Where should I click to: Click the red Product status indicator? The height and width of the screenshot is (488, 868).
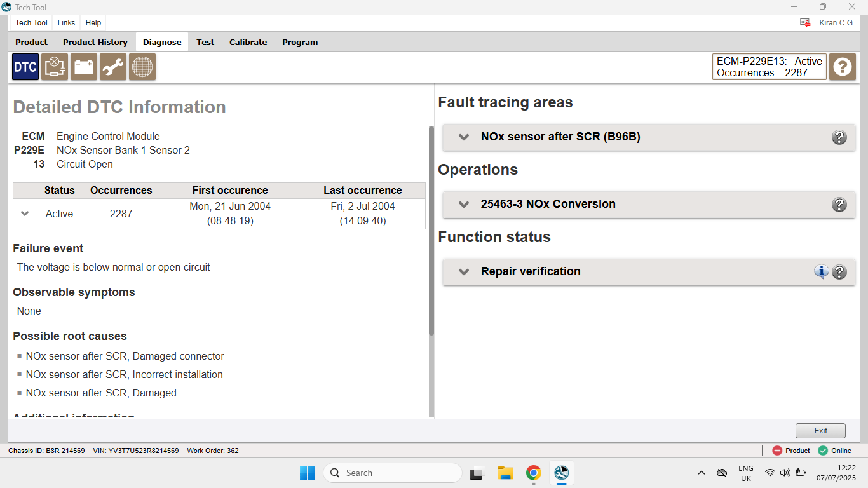[791, 451]
